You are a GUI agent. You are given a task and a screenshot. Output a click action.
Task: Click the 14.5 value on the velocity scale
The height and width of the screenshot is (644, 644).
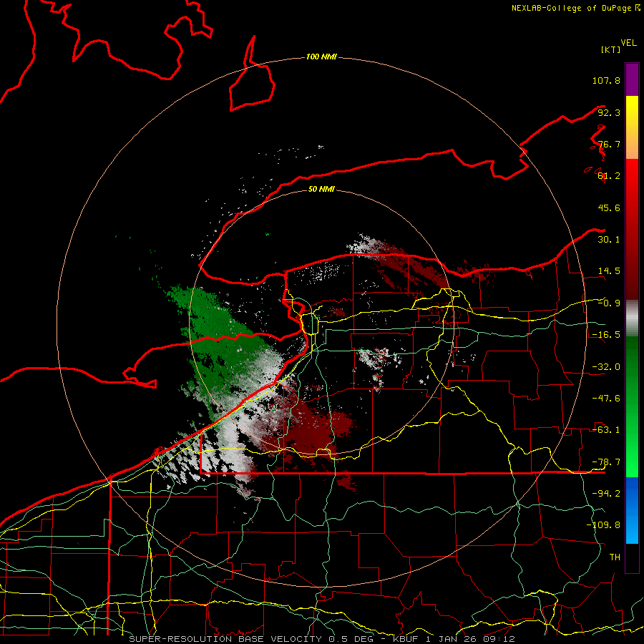tap(609, 271)
